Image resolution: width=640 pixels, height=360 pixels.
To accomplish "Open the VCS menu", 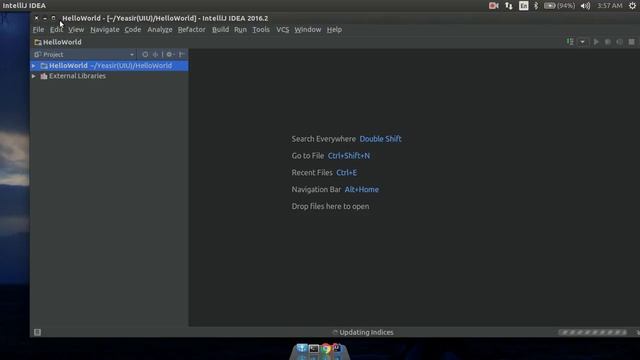I will 282,29.
